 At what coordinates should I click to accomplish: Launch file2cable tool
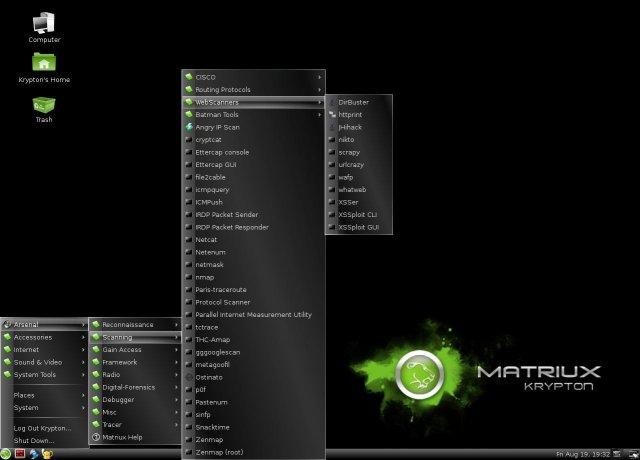point(253,177)
